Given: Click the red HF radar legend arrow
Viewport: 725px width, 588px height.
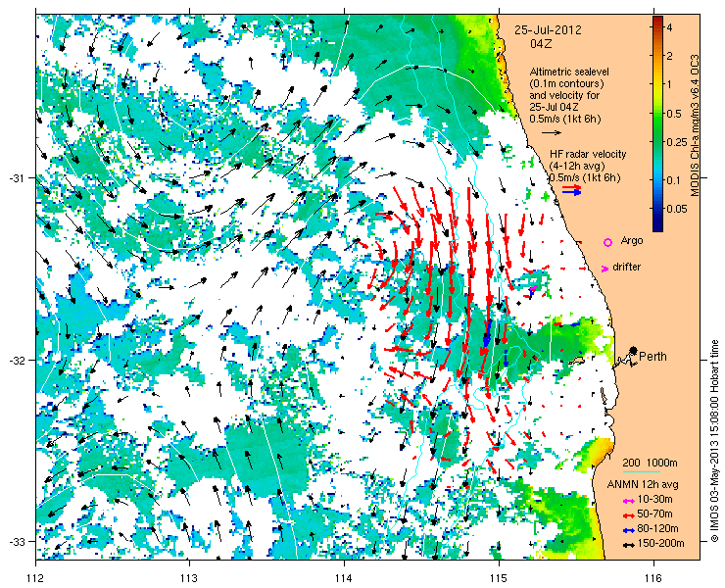Looking at the screenshot, I should (571, 187).
